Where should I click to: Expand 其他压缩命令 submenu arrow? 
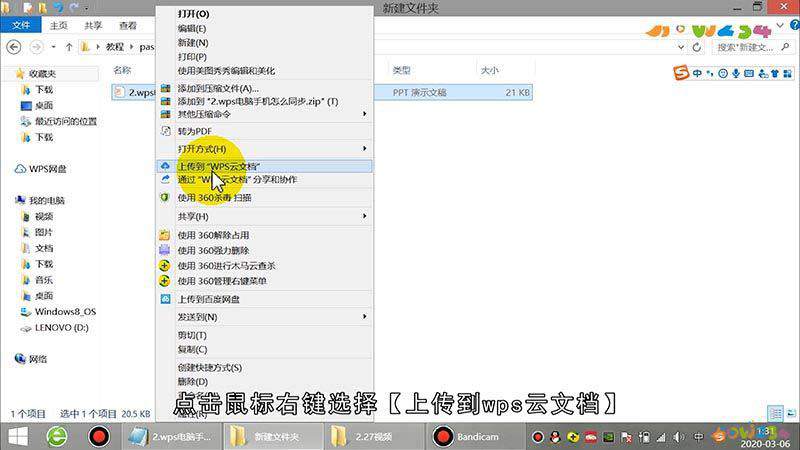coord(364,114)
